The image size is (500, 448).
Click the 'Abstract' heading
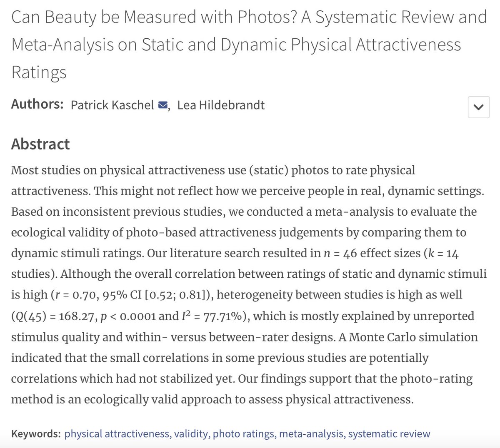coord(40,144)
